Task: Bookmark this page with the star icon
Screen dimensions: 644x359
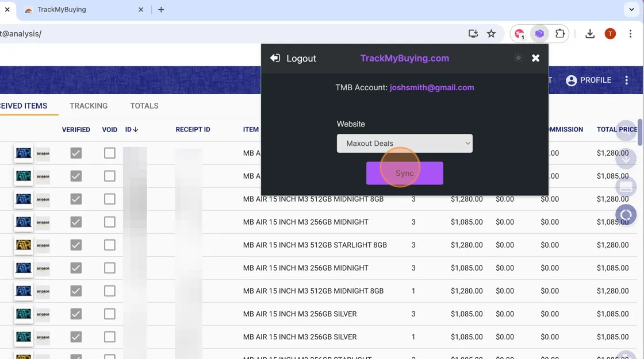Action: pos(491,34)
